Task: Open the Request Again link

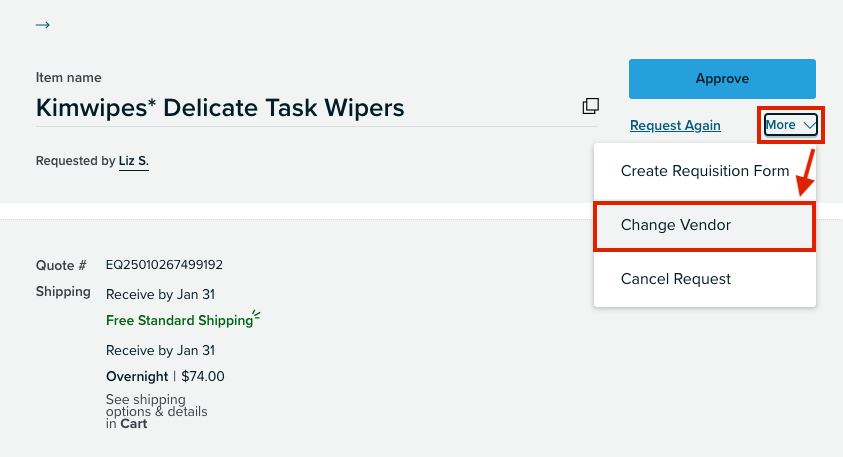Action: coord(675,125)
